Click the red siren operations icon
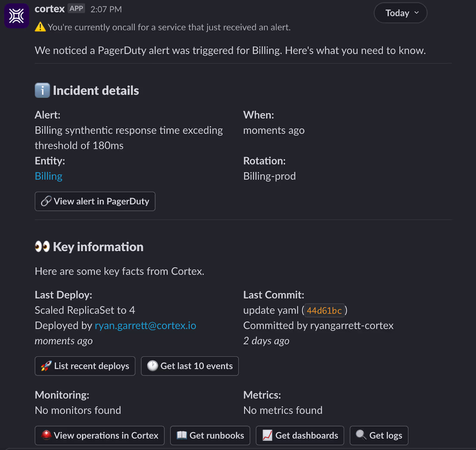476x450 pixels. [x=46, y=435]
